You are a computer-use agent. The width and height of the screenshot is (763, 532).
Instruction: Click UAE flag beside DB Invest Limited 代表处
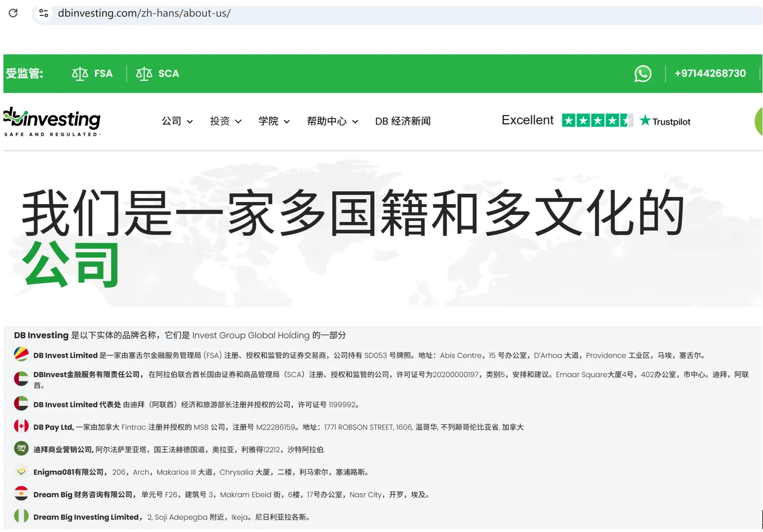[21, 403]
